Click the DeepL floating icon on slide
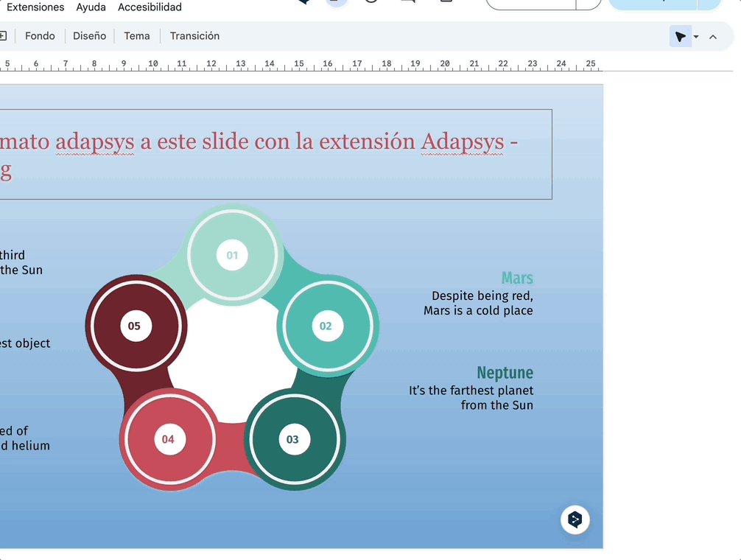Screen dimensions: 741x560 (x=575, y=519)
